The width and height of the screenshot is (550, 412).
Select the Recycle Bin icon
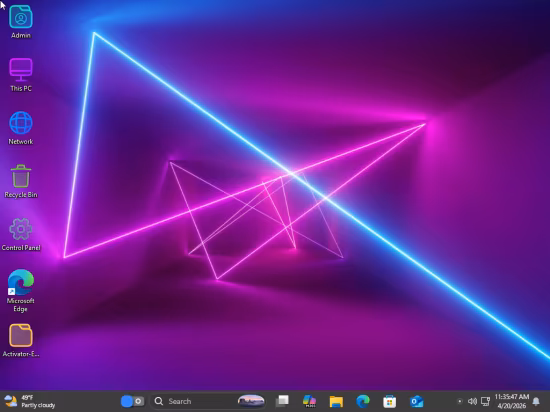(21, 181)
